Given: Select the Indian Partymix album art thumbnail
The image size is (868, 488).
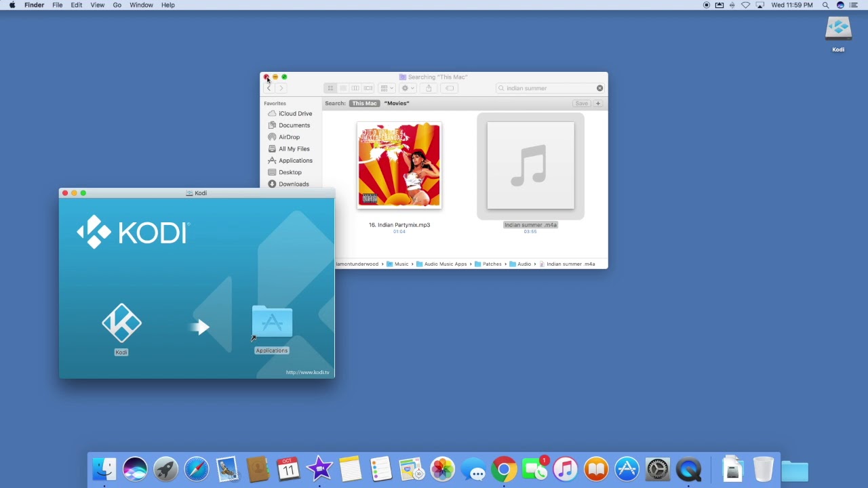Looking at the screenshot, I should (399, 165).
